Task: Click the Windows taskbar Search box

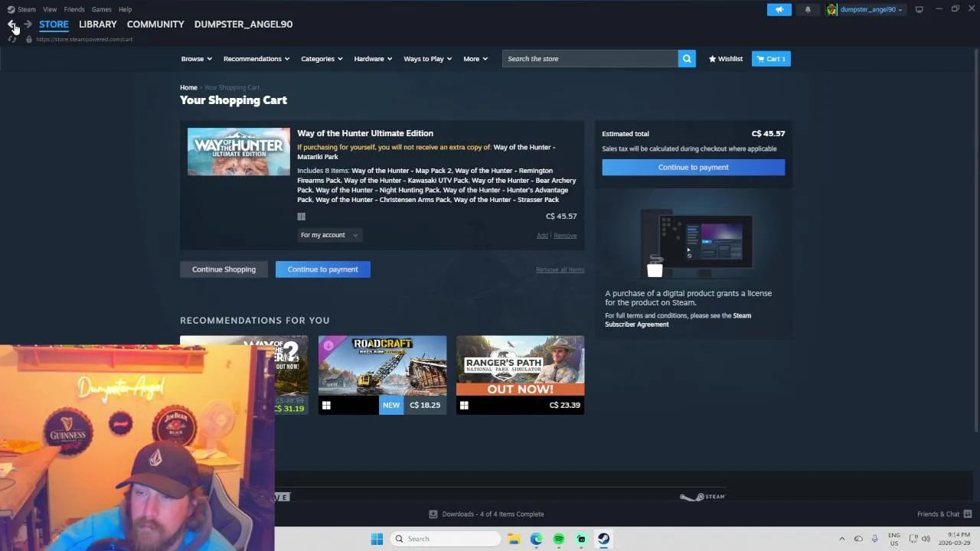Action: 446,539
